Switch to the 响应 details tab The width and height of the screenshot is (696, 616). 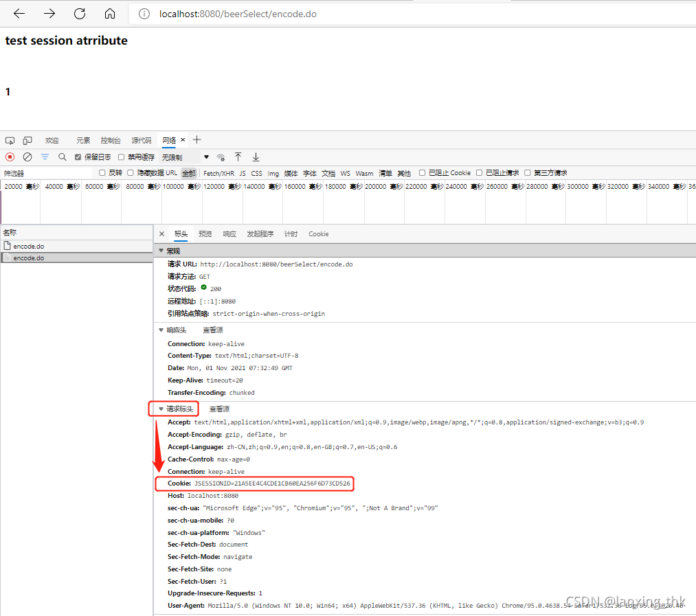(x=229, y=234)
